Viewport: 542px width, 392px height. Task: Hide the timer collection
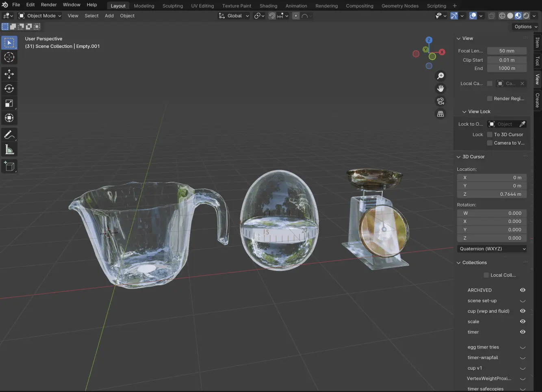click(523, 332)
